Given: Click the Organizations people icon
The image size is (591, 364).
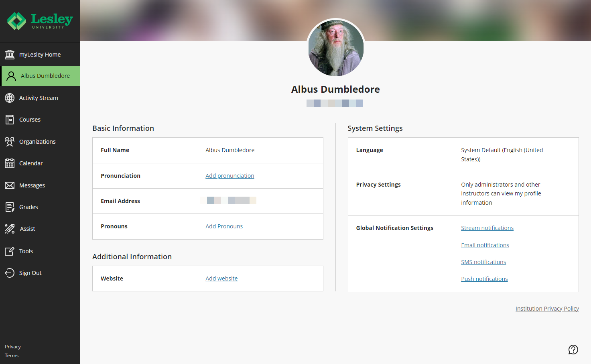Looking at the screenshot, I should (x=10, y=142).
